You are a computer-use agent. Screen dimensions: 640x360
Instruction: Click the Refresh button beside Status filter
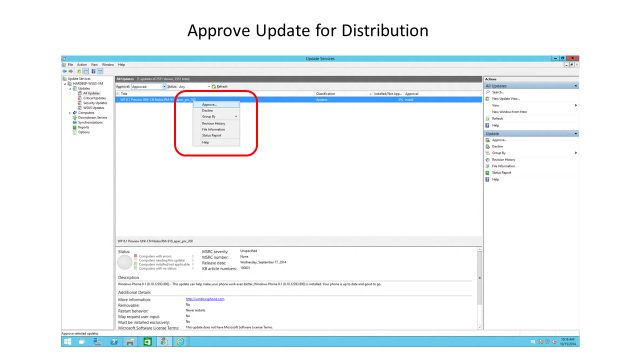220,87
